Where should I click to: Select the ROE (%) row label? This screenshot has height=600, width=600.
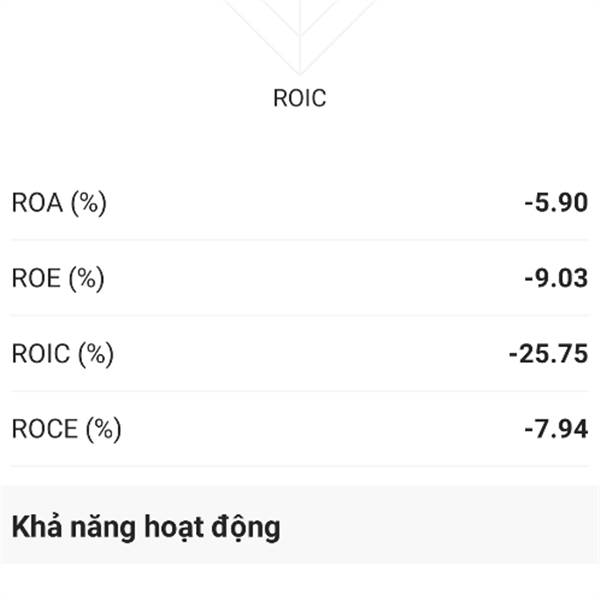click(58, 278)
